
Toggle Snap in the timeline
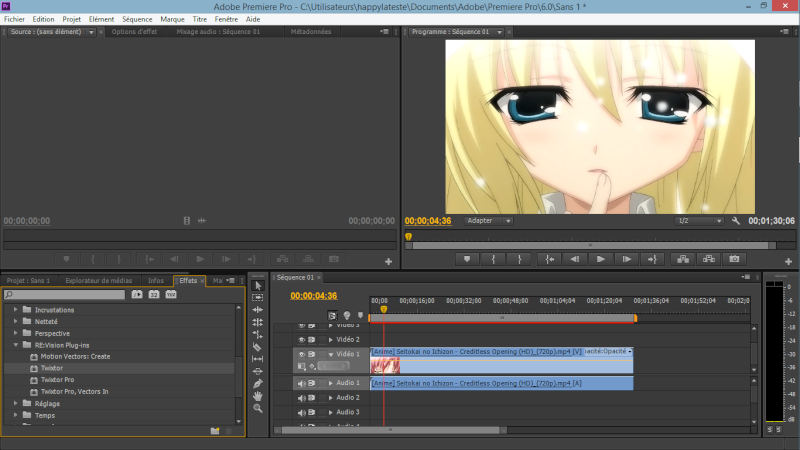click(332, 315)
